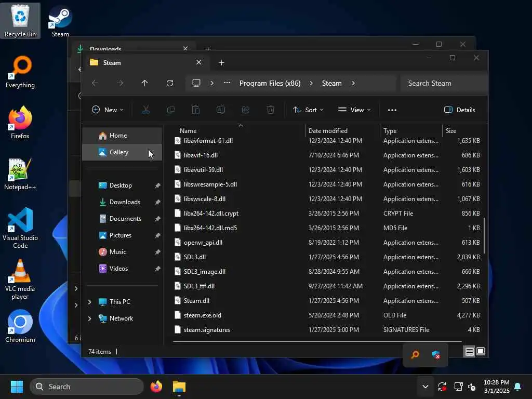Open Notepad++ desktop shortcut
This screenshot has height=399, width=532.
[20, 174]
